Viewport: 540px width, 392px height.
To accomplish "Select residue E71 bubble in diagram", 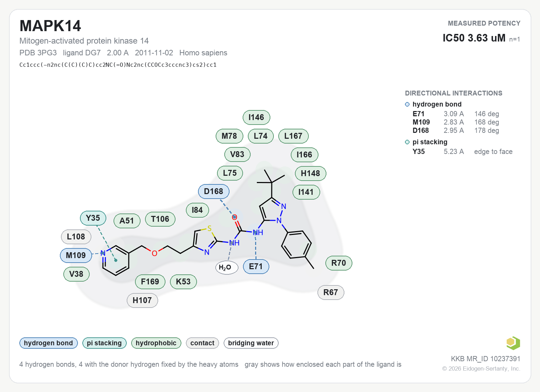I will [256, 266].
